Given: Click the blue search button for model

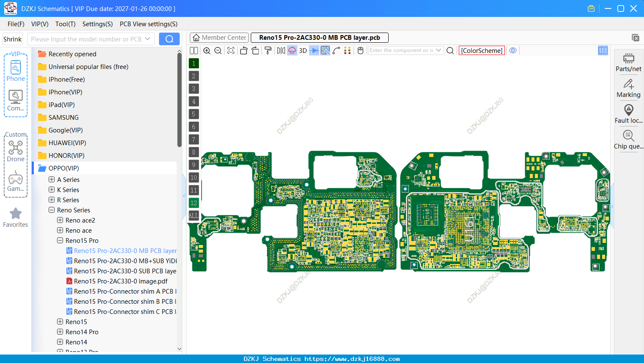Looking at the screenshot, I should (x=169, y=39).
